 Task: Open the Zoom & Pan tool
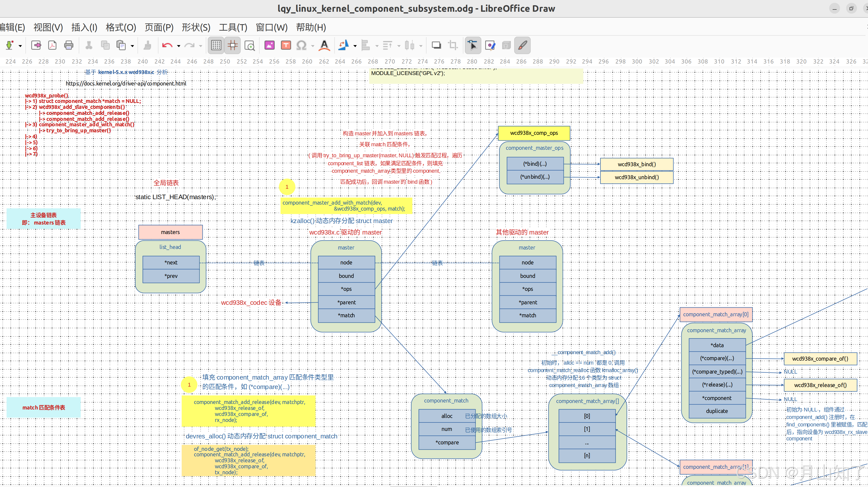pos(250,46)
